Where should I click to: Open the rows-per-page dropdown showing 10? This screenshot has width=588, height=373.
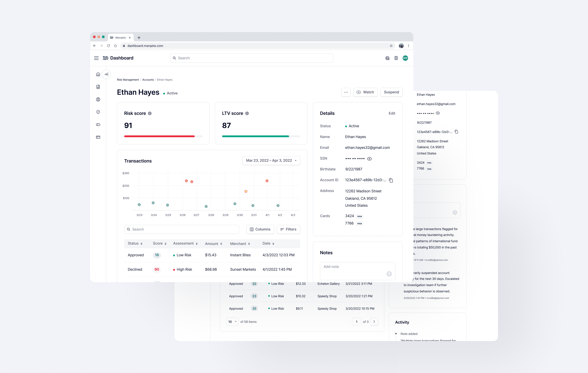232,322
